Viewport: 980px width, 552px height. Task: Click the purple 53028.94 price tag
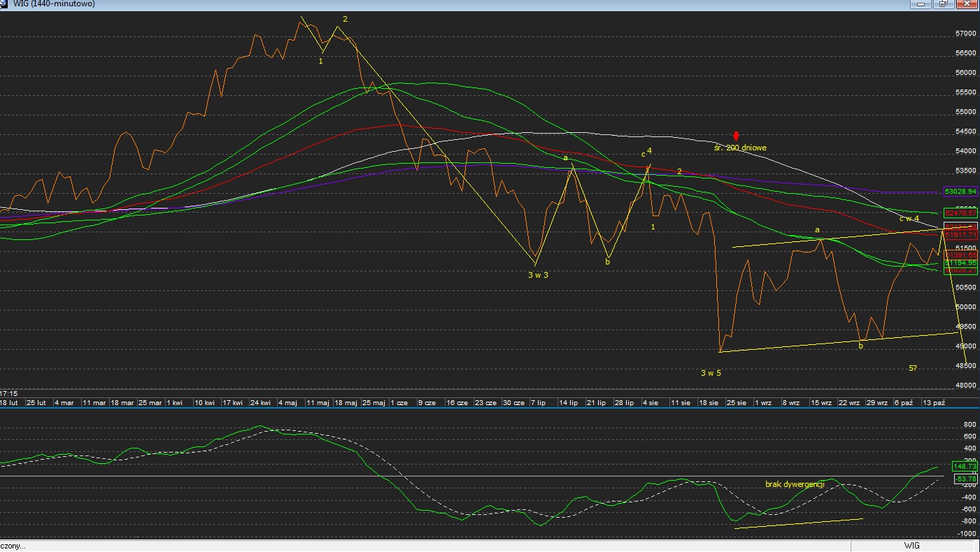[x=960, y=191]
